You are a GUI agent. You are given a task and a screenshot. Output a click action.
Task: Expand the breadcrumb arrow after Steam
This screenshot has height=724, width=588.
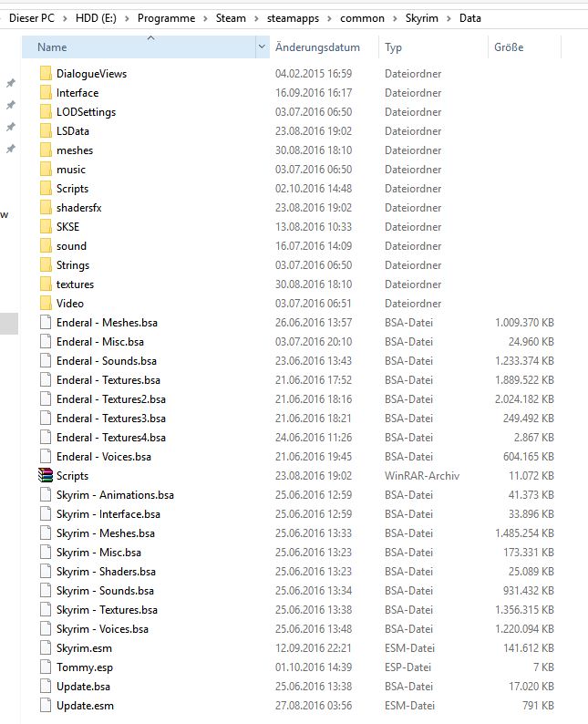[x=255, y=18]
